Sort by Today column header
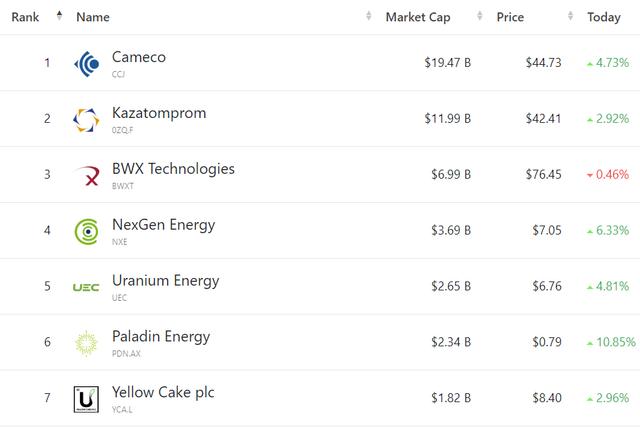The image size is (640, 427). point(604,17)
